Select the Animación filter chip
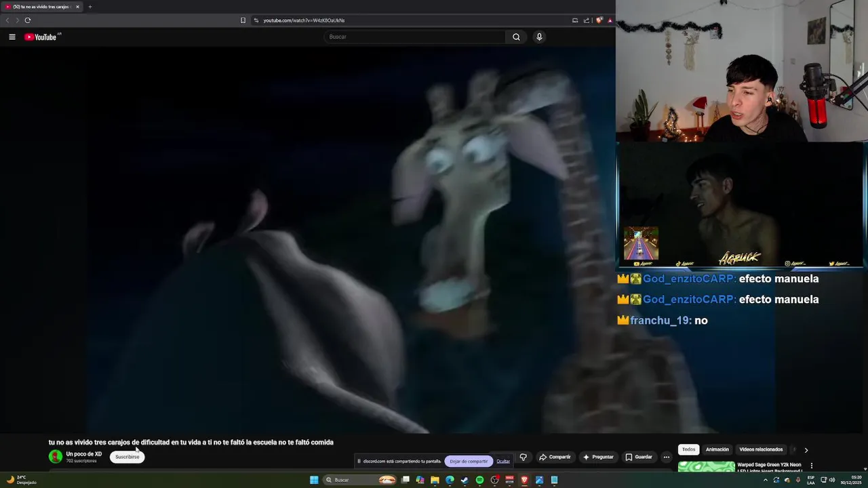 (x=717, y=449)
